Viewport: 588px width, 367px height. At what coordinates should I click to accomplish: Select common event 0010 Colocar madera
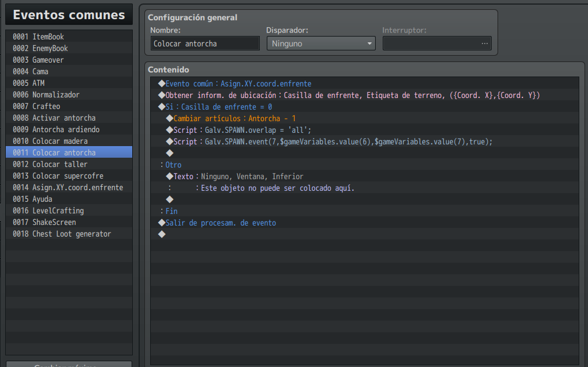[69, 141]
